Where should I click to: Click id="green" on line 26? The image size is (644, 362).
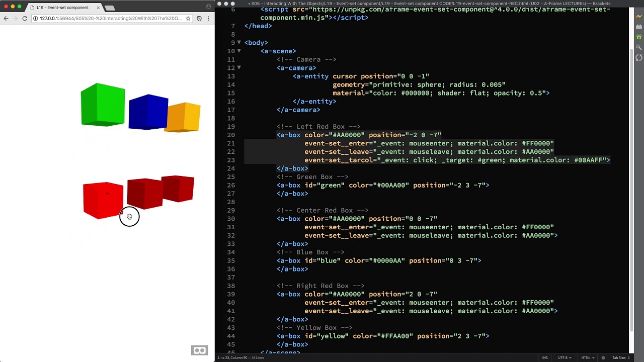click(324, 185)
